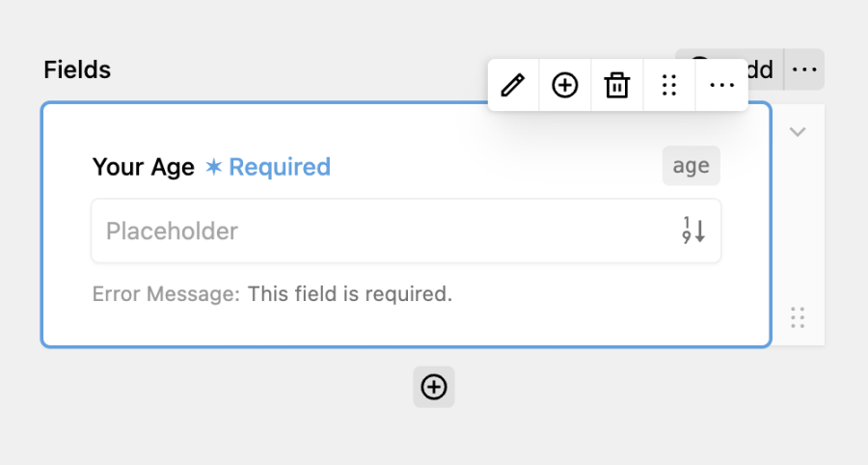Viewport: 868px width, 465px height.
Task: Click the six-dot drag handle in toolbar
Action: (669, 85)
